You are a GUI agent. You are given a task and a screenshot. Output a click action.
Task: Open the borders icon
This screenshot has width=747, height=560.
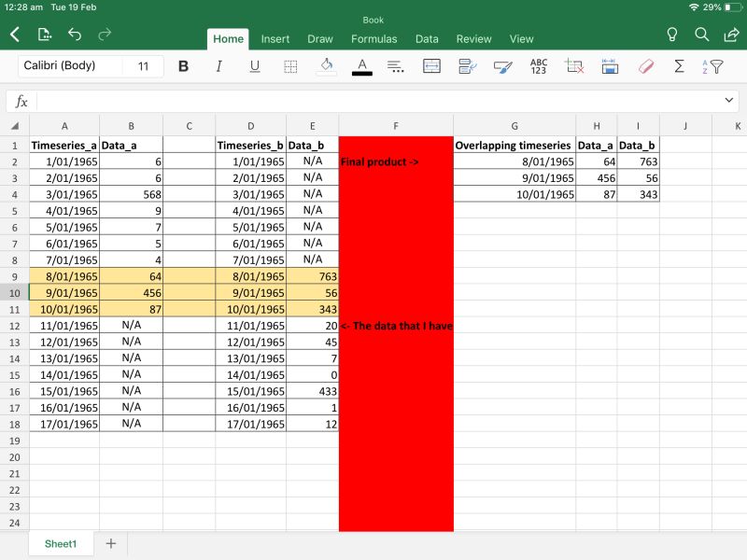click(289, 65)
